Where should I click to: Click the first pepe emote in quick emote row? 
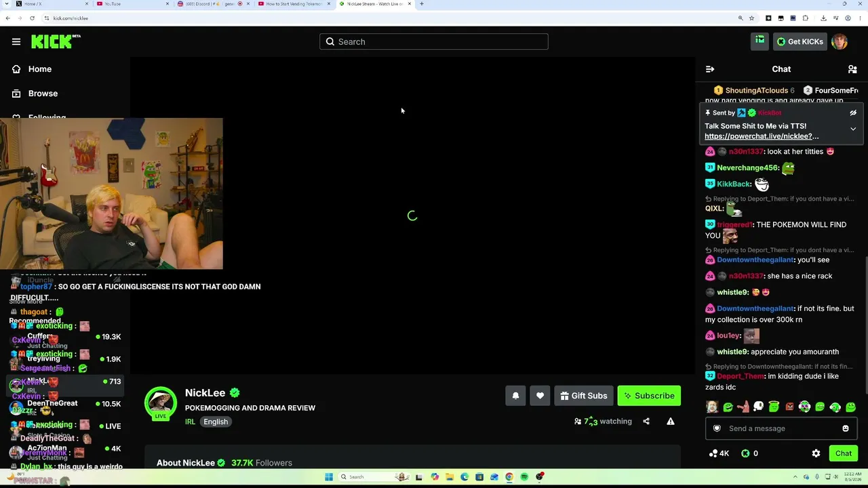point(728,407)
